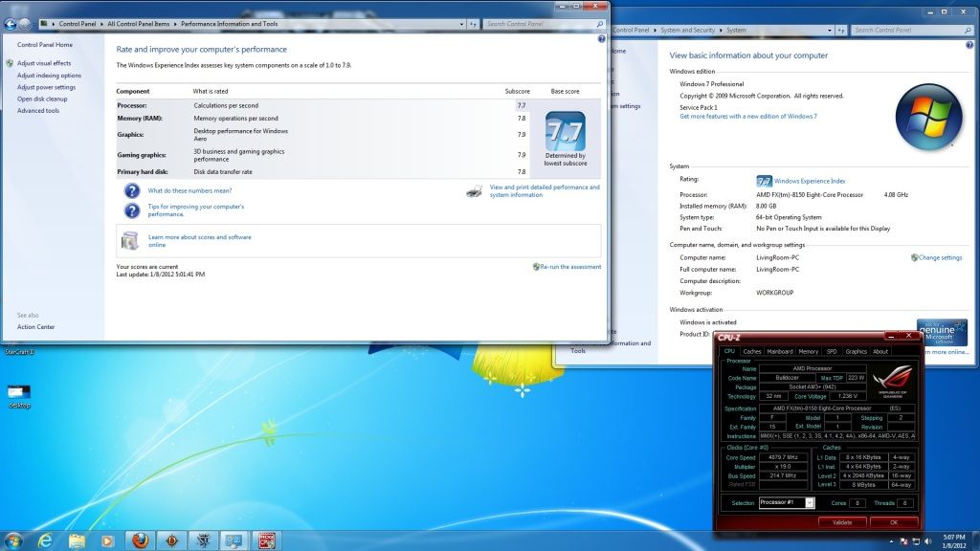Open the About tab in CPU-Z
Screen dimensions: 980x551
point(880,352)
